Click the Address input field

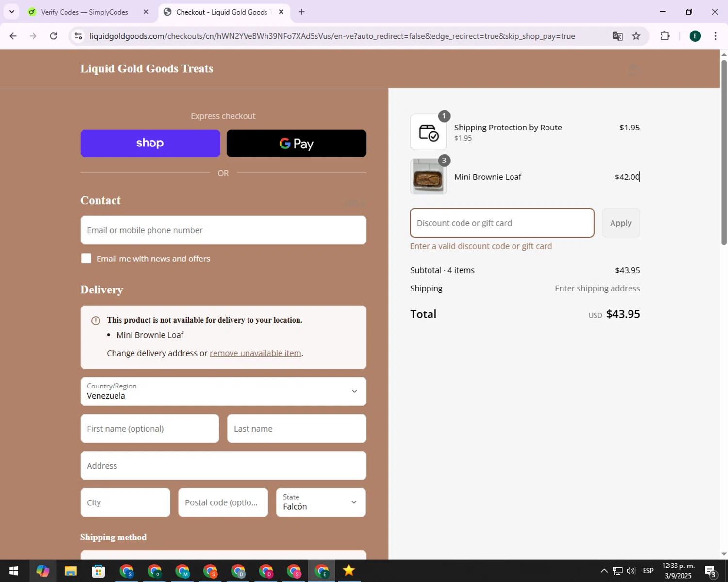223,466
